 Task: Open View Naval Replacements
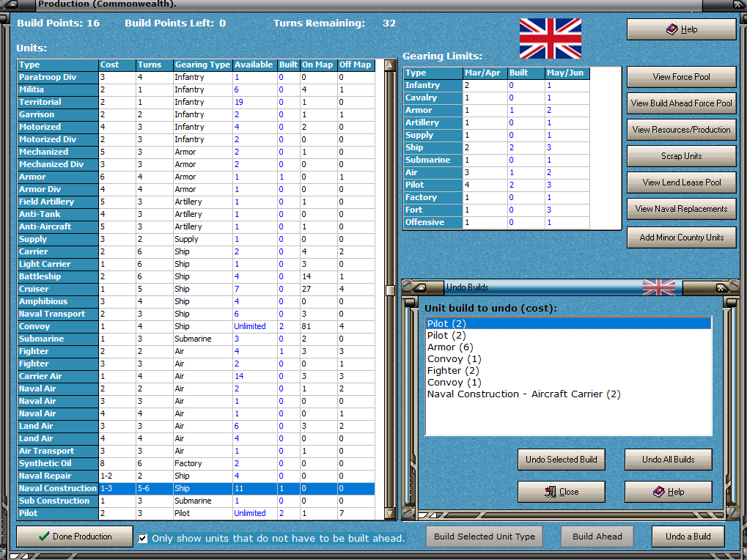point(681,209)
